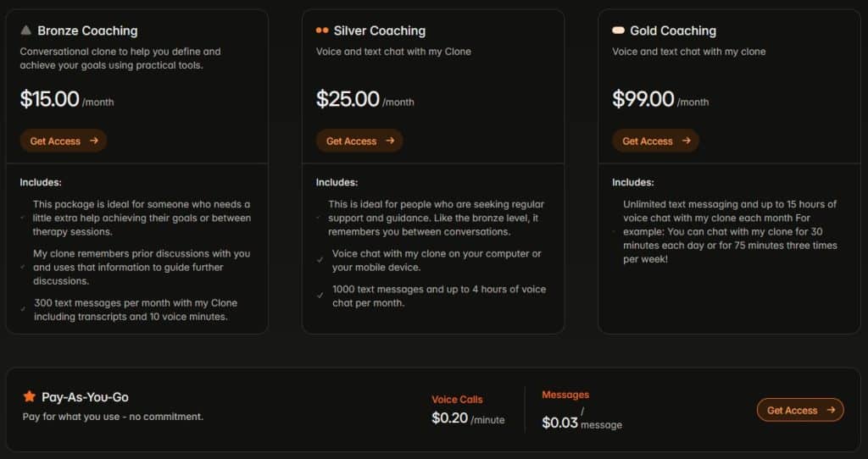This screenshot has width=868, height=459.
Task: Click checkmark beside Voice chat with my clone
Action: pyautogui.click(x=320, y=260)
